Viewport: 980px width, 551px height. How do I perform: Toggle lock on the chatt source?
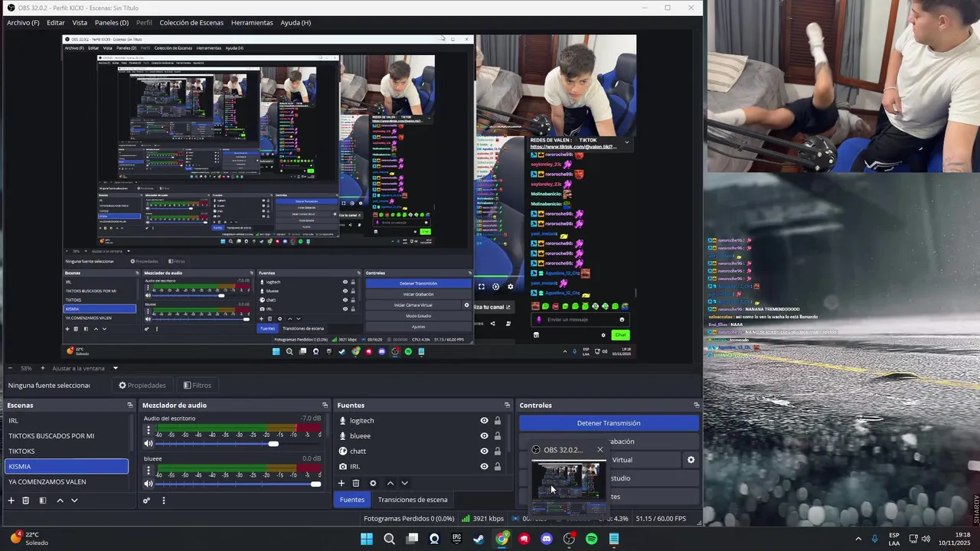pos(498,451)
